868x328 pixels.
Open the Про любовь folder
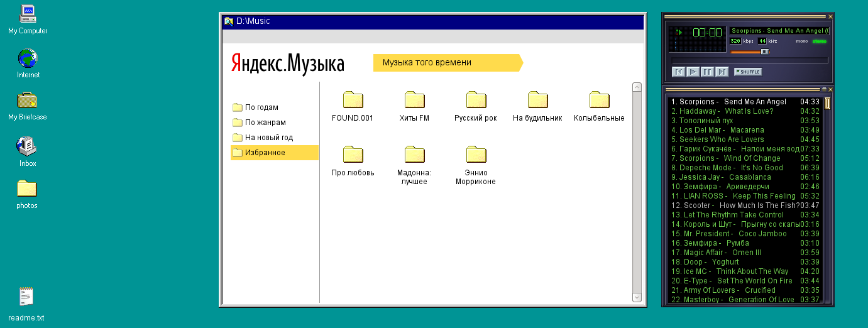(x=353, y=160)
